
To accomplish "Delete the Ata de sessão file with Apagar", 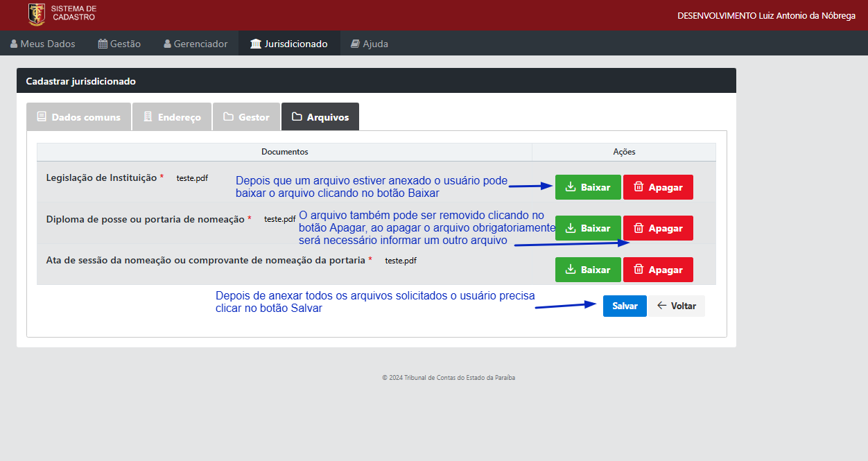I will 658,270.
